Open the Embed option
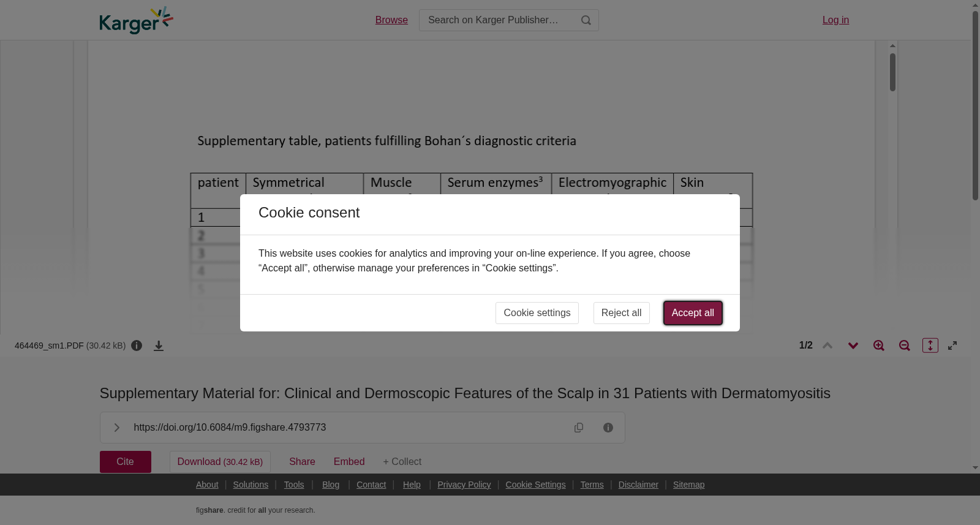Screen dimensions: 980x525 pyautogui.click(x=349, y=462)
